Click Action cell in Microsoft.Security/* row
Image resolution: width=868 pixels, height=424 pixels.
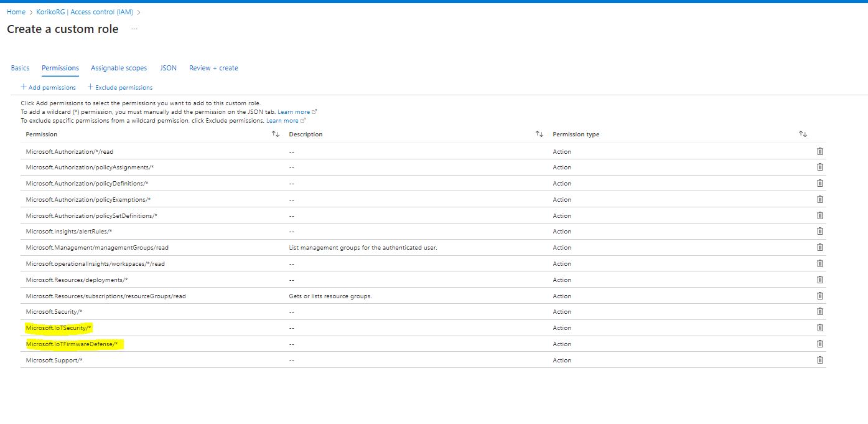[562, 312]
